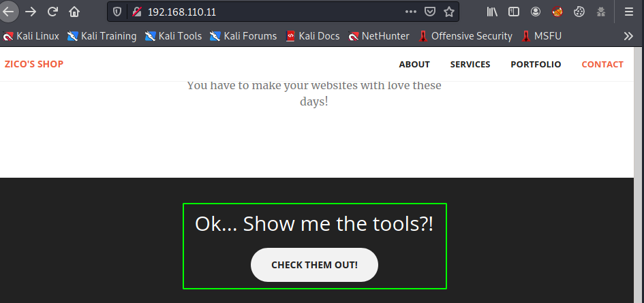Click the URL address field
The width and height of the screenshot is (644, 303).
(x=273, y=12)
